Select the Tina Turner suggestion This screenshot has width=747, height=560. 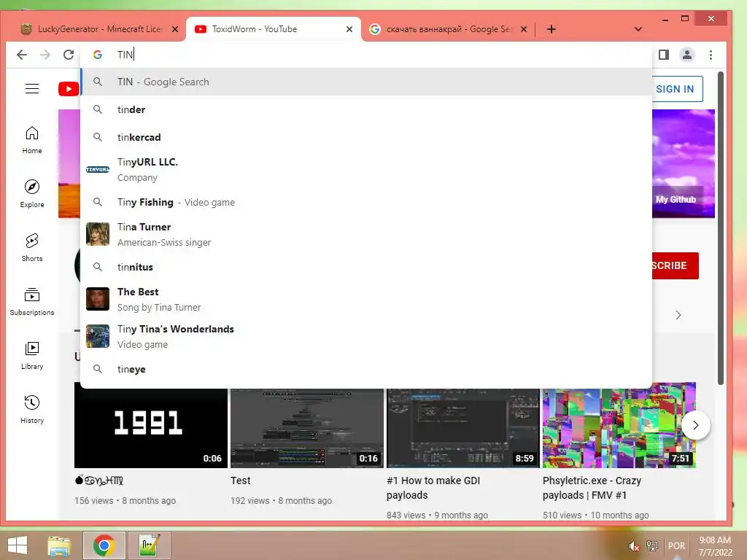tap(366, 234)
